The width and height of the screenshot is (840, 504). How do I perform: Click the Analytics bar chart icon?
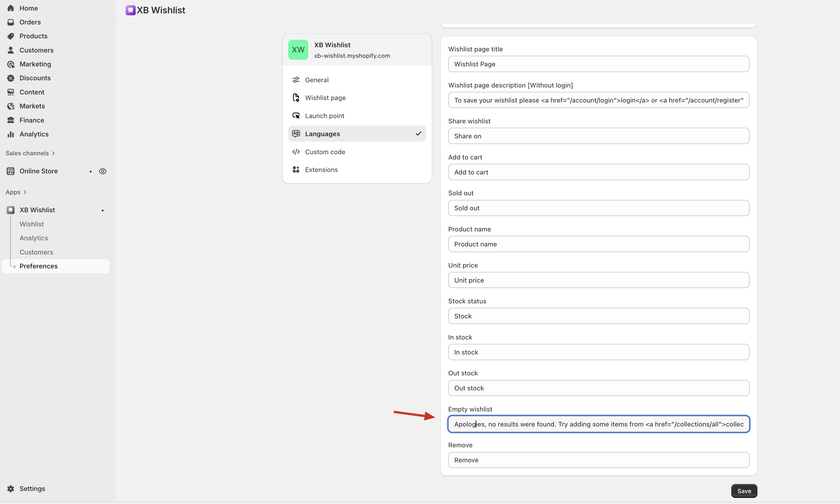tap(11, 134)
